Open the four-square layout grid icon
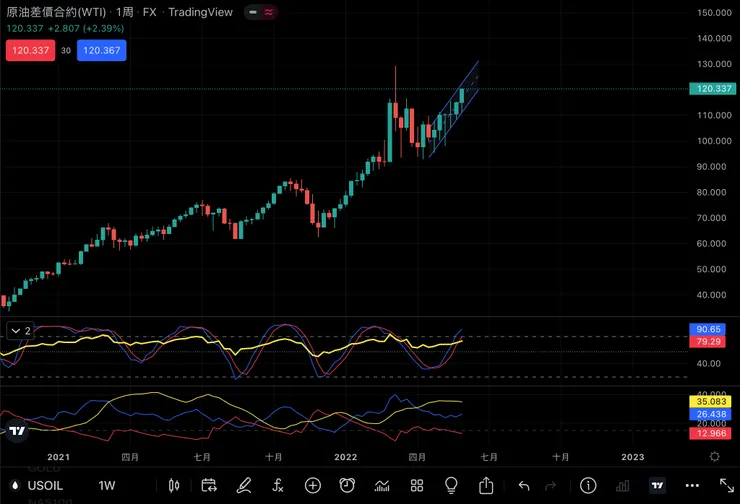This screenshot has width=740, height=504. (417, 485)
